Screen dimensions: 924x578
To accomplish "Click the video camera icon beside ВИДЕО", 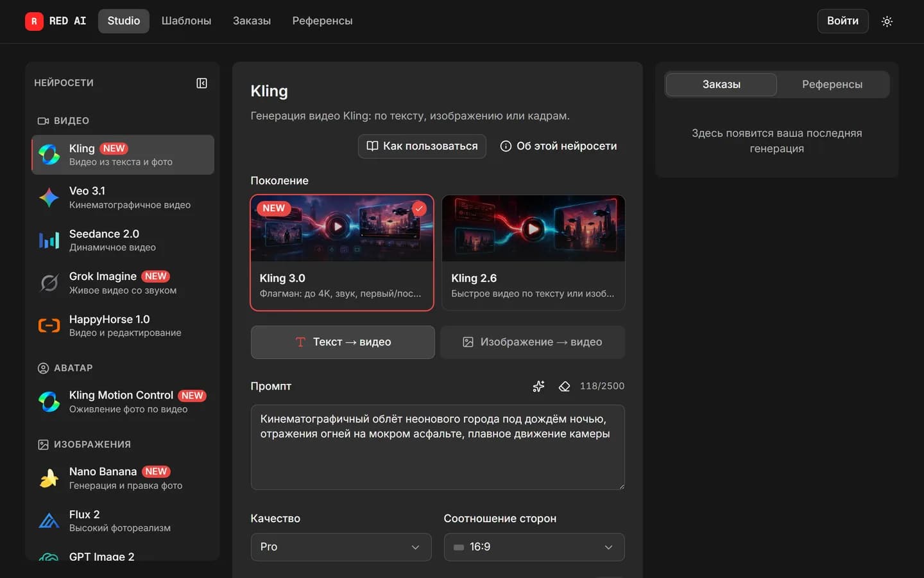I will (x=43, y=121).
